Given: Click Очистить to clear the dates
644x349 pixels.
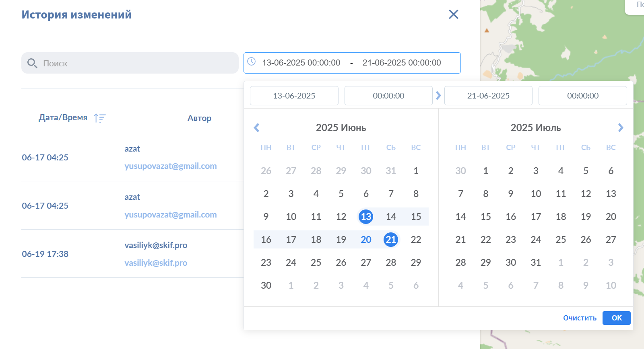Looking at the screenshot, I should click(x=580, y=318).
